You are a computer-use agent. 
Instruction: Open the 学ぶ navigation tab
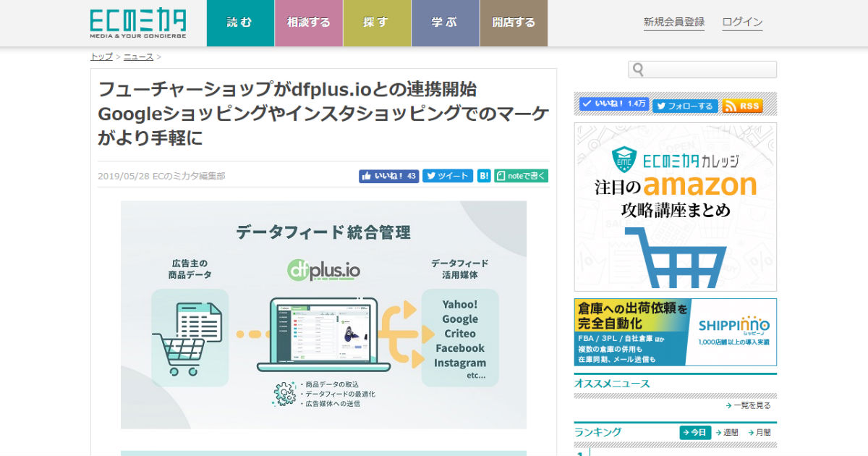(x=445, y=23)
